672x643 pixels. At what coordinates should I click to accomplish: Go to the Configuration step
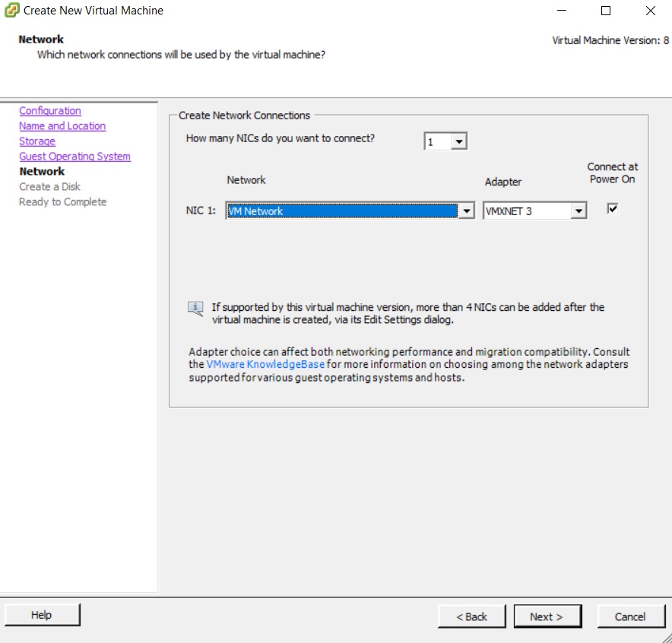pyautogui.click(x=50, y=111)
